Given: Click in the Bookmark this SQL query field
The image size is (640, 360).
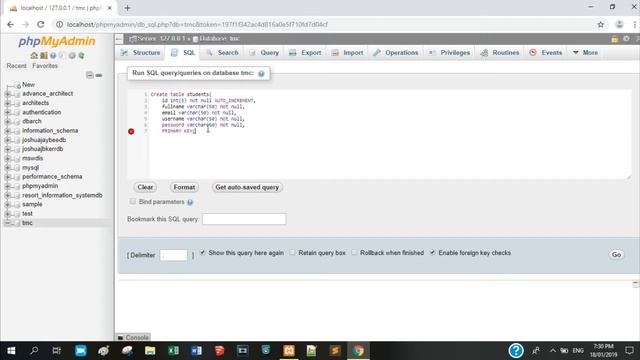Looking at the screenshot, I should click(x=244, y=219).
